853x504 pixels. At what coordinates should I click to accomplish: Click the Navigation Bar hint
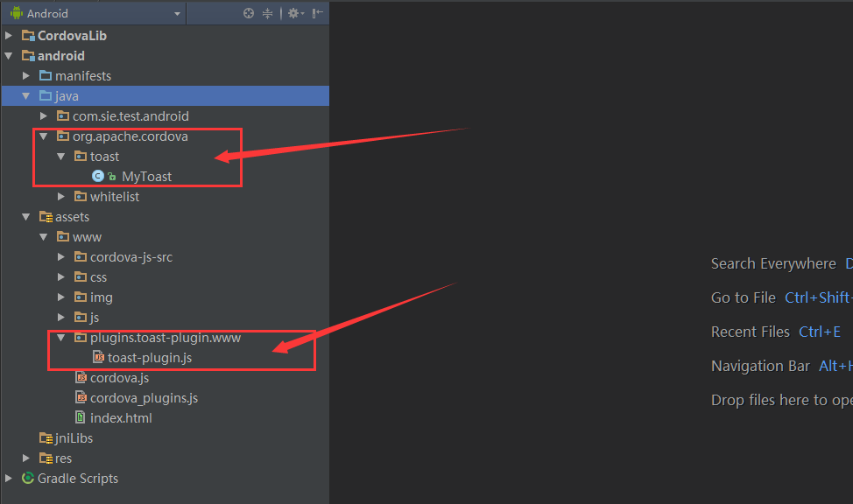click(760, 366)
